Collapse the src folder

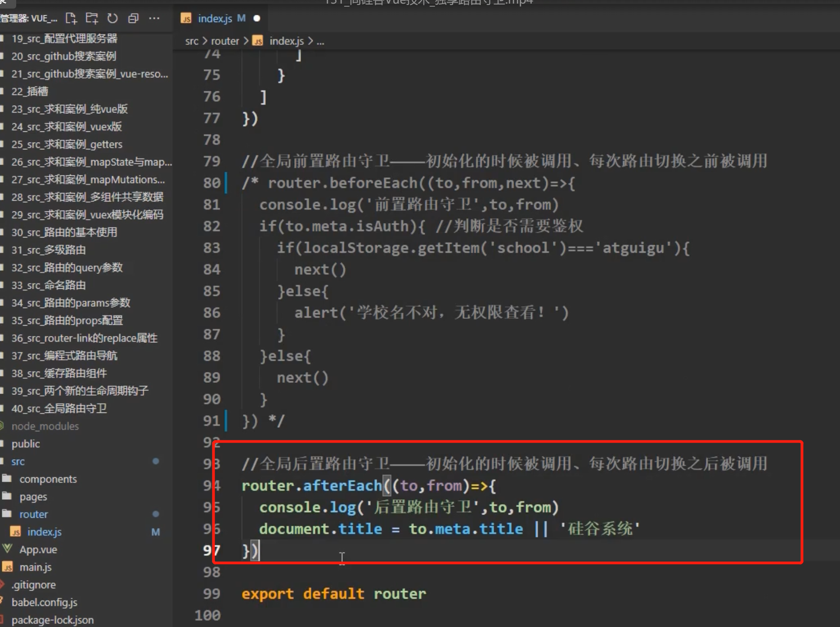click(x=18, y=461)
